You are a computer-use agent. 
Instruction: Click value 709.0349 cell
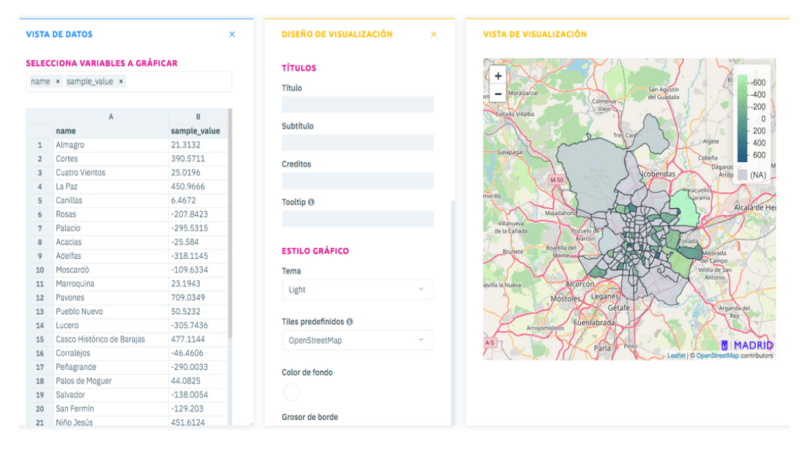tap(198, 297)
